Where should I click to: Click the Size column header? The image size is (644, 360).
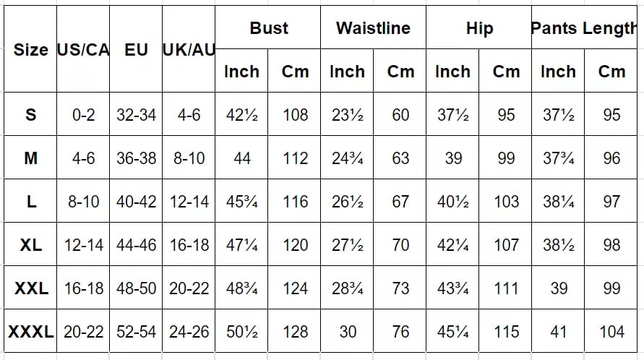pyautogui.click(x=30, y=50)
